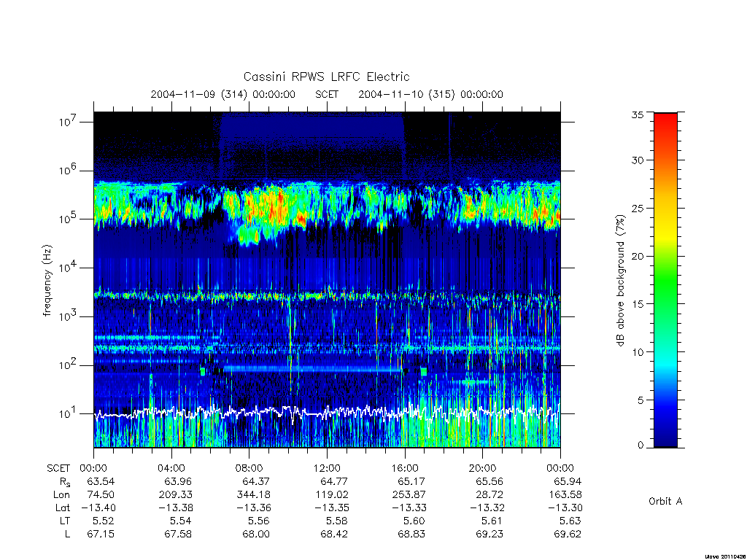Click the start date 2004-11-09 (314) label
This screenshot has height=560, width=747.
click(x=198, y=94)
